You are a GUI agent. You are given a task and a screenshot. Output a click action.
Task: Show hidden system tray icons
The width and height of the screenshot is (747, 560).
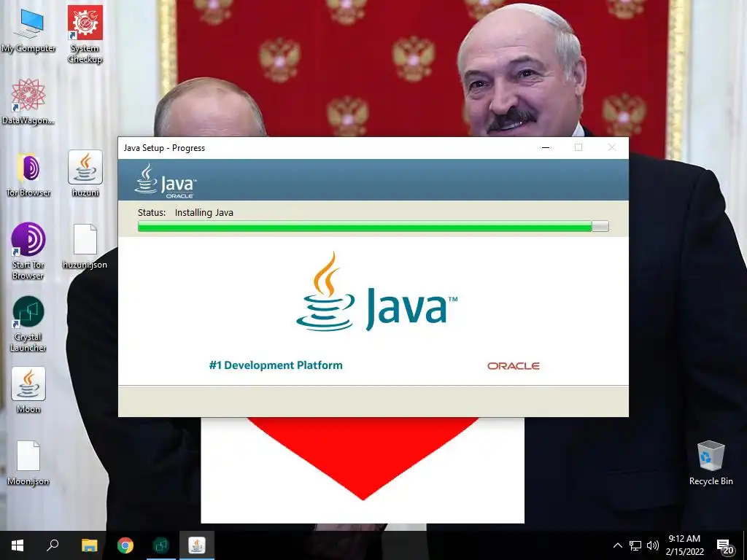click(x=617, y=545)
